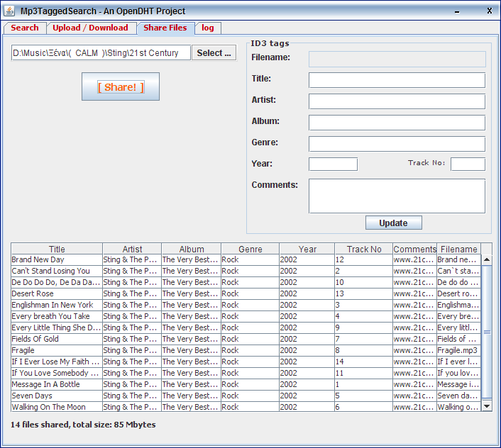Image resolution: width=501 pixels, height=448 pixels.
Task: Click the Genre column header
Action: tap(250, 249)
